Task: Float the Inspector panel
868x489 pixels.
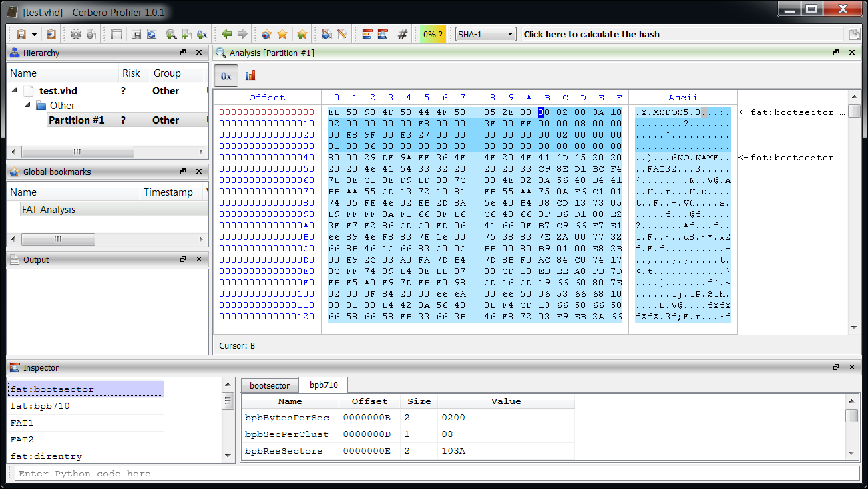Action: 836,367
